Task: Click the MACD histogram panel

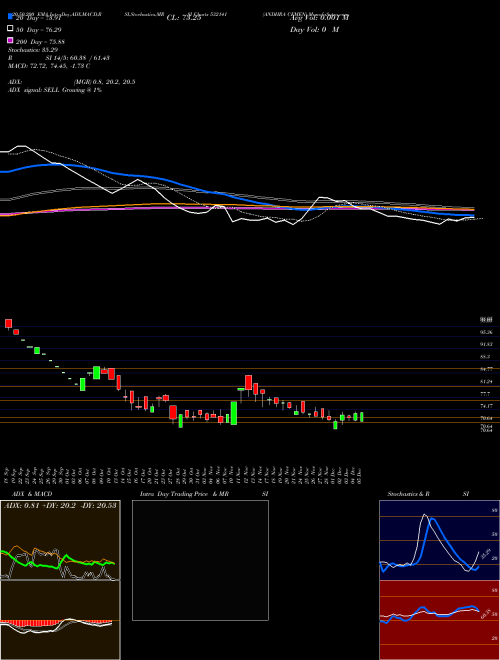Action: click(x=60, y=620)
